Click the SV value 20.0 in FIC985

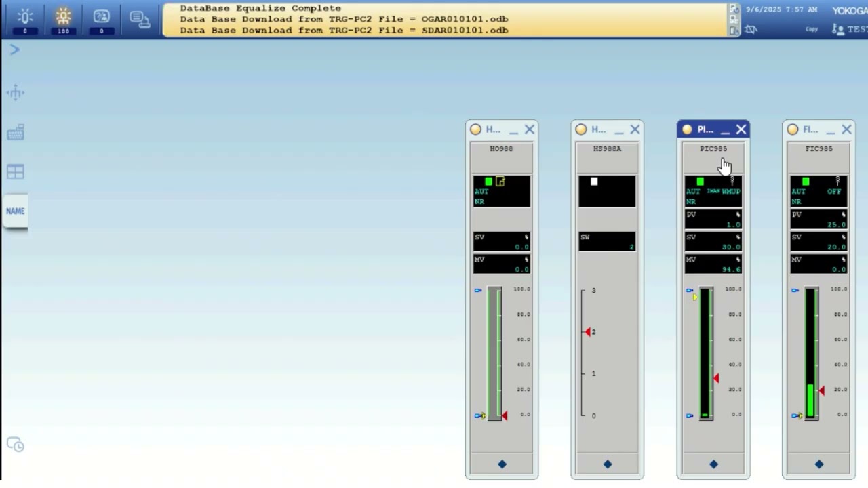click(x=837, y=247)
